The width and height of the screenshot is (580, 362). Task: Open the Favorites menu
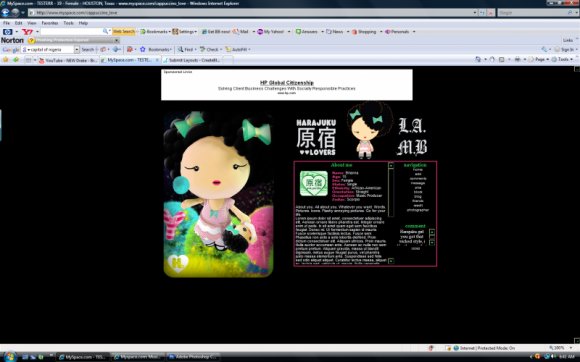[x=50, y=23]
